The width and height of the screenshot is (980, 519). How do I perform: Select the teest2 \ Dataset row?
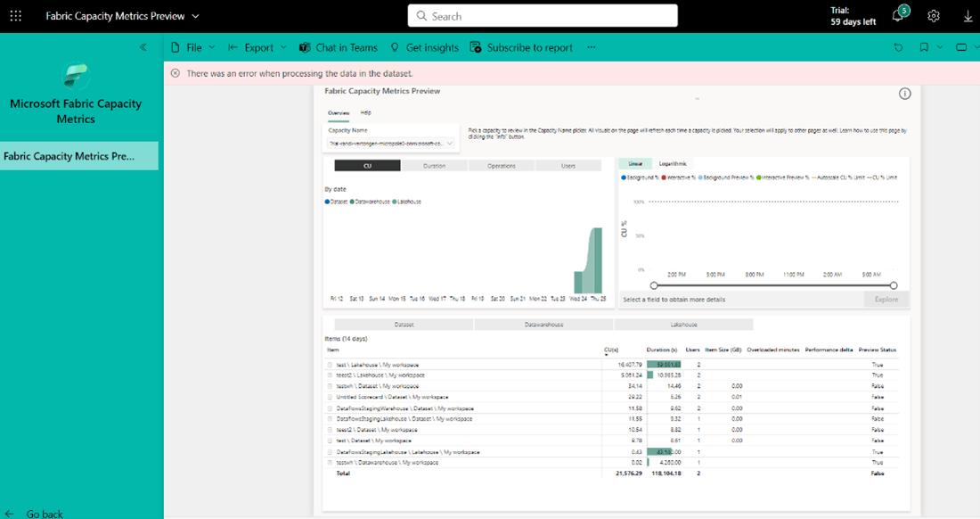613,430
